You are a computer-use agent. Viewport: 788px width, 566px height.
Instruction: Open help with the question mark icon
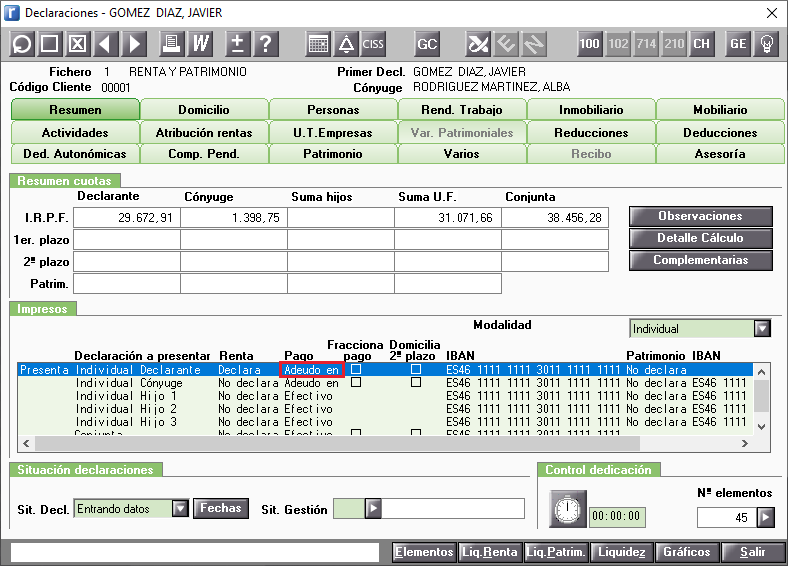click(x=266, y=44)
